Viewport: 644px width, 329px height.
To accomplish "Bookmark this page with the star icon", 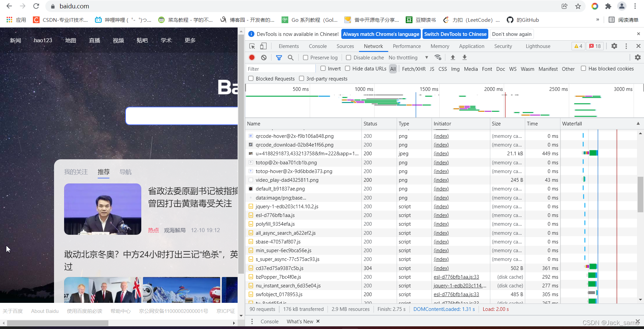I will [578, 6].
